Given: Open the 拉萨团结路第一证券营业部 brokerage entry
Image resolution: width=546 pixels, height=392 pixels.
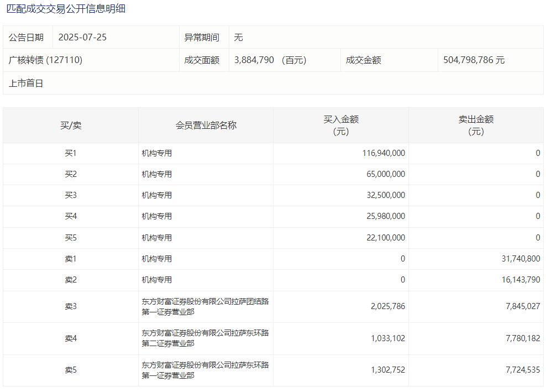Looking at the screenshot, I should click(205, 307).
